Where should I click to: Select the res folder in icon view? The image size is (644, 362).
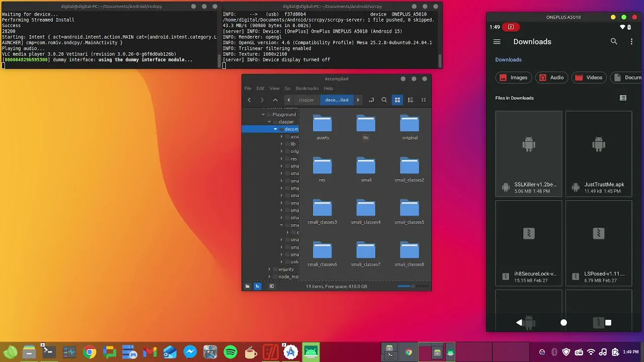tap(322, 170)
